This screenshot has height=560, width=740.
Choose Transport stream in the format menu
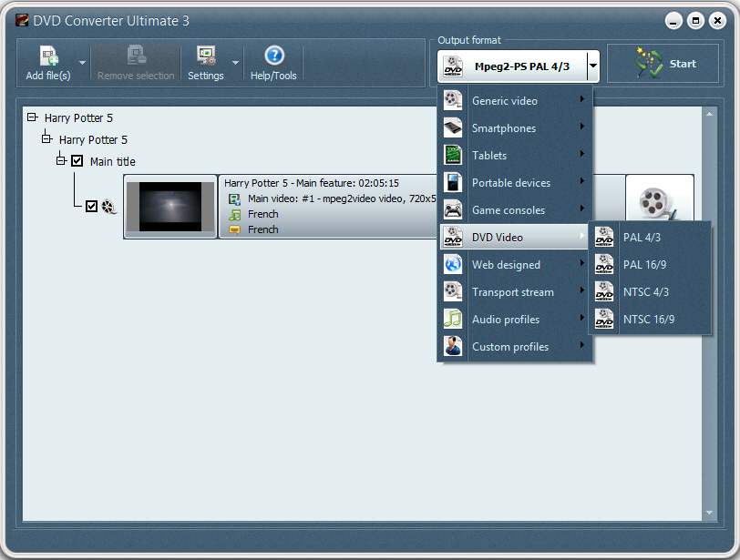pyautogui.click(x=514, y=291)
